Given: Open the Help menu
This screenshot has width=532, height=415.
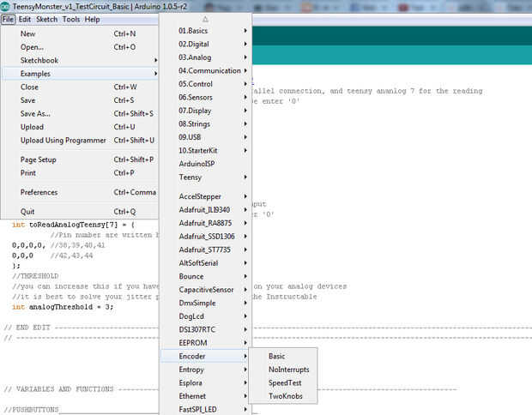Looking at the screenshot, I should 93,20.
